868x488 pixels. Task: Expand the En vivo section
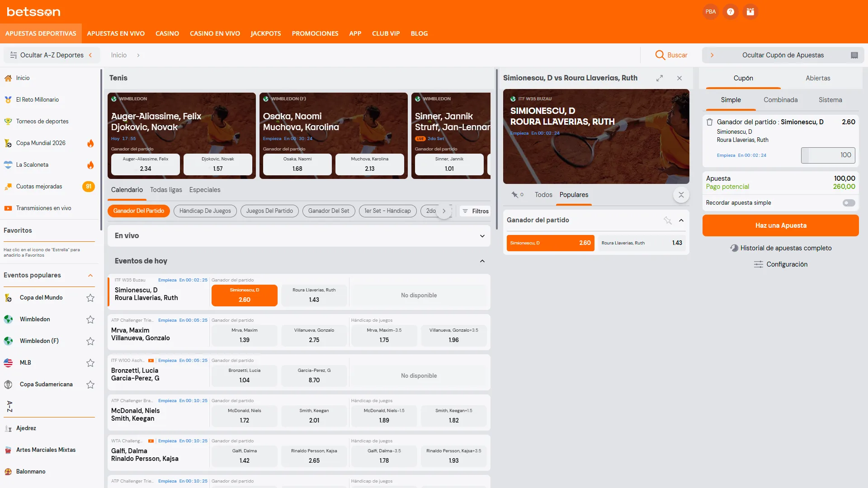point(482,236)
